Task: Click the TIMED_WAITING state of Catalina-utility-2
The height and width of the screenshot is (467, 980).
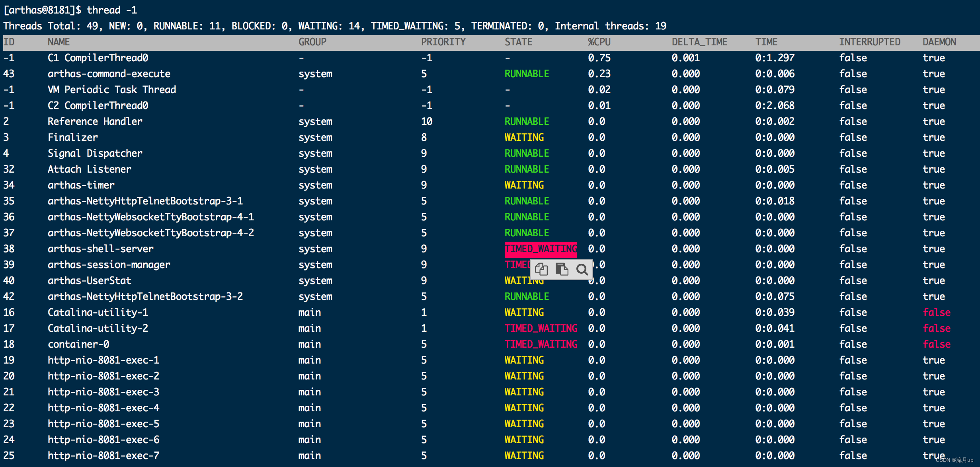Action: pyautogui.click(x=541, y=329)
